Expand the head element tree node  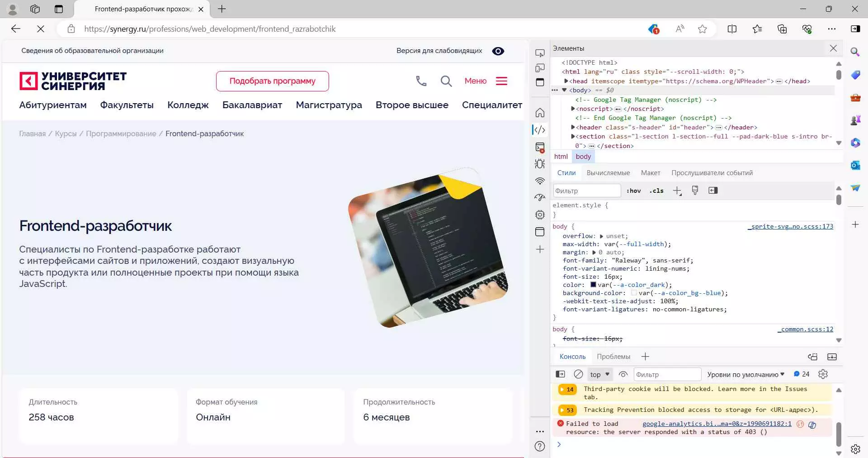point(566,81)
